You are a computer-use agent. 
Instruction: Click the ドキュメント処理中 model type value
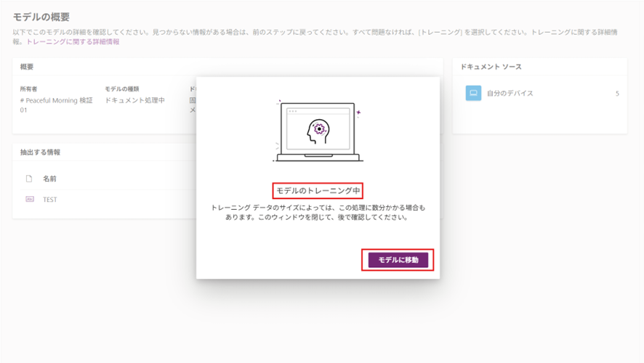coord(134,101)
